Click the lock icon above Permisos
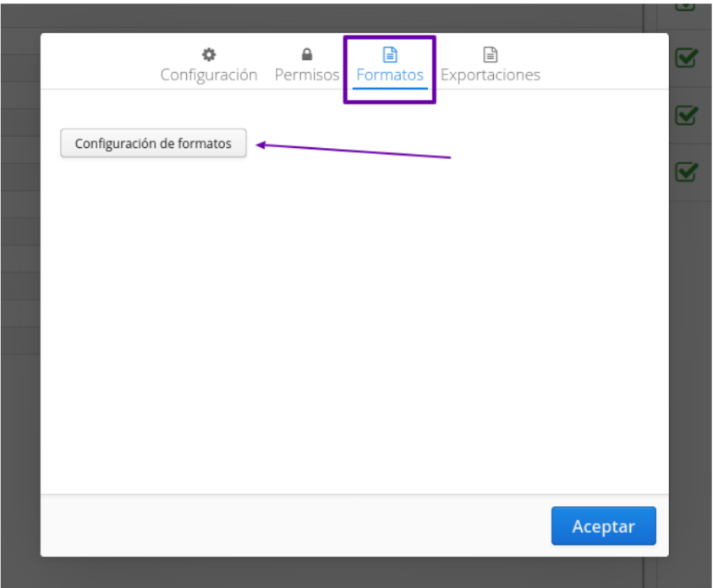 [x=307, y=55]
